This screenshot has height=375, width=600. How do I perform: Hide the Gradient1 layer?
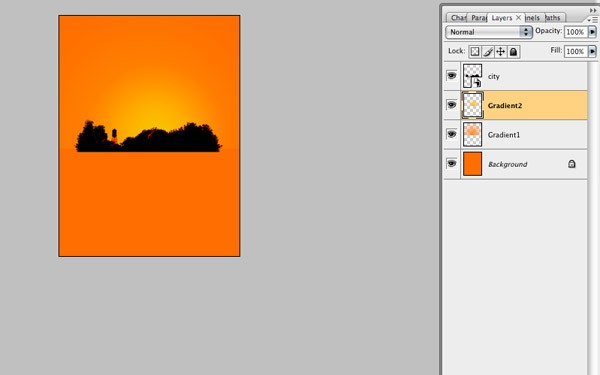click(452, 134)
